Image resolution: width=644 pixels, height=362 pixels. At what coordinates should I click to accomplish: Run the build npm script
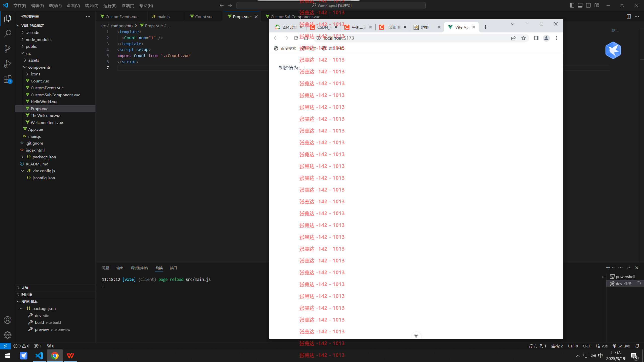click(x=55, y=322)
